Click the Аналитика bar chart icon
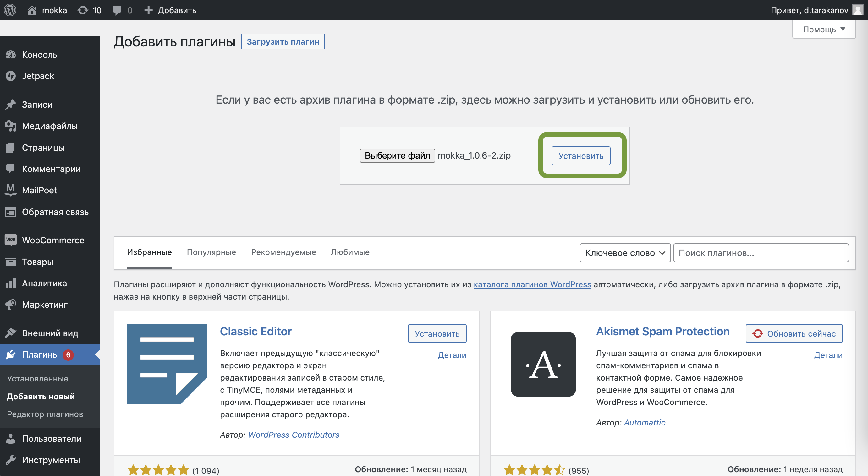 pos(11,283)
